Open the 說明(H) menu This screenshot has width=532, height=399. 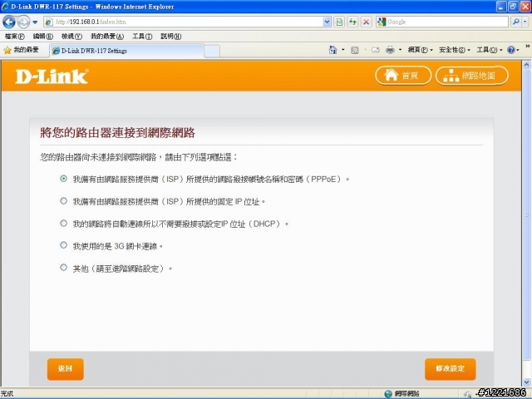pos(171,37)
